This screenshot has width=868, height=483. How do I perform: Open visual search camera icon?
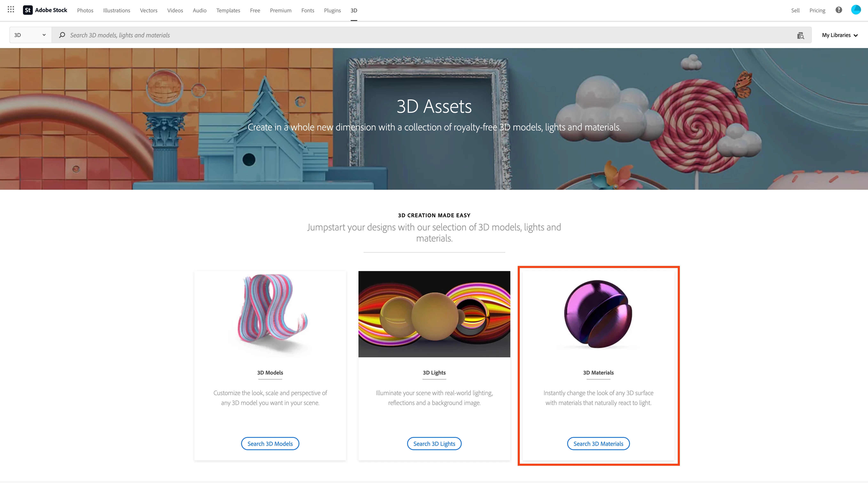(x=801, y=35)
